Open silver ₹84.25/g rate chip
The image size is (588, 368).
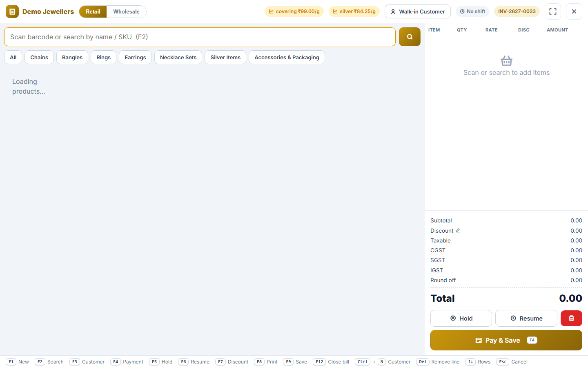click(x=354, y=11)
